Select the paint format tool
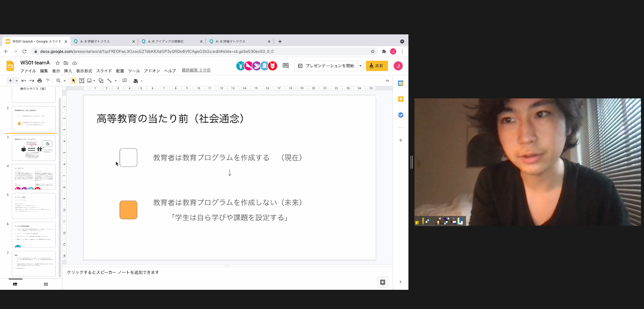The width and height of the screenshot is (644, 309). 48,81
